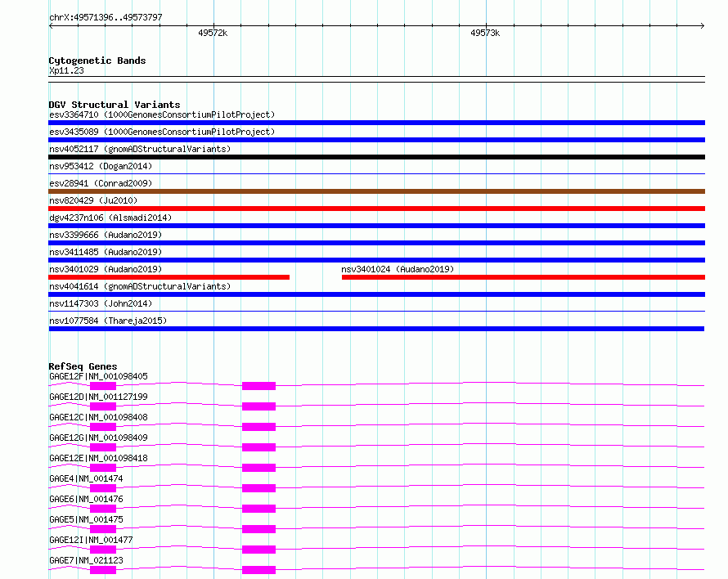The height and width of the screenshot is (579, 728).
Task: Click the second exon block of GAGE12I
Action: click(258, 550)
